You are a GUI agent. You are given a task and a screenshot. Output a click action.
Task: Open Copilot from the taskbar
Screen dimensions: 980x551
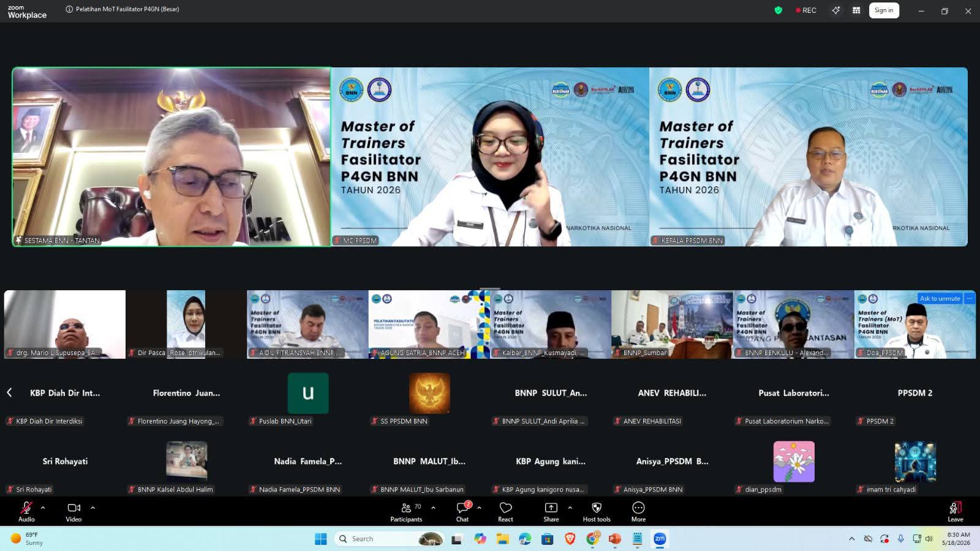click(x=480, y=539)
